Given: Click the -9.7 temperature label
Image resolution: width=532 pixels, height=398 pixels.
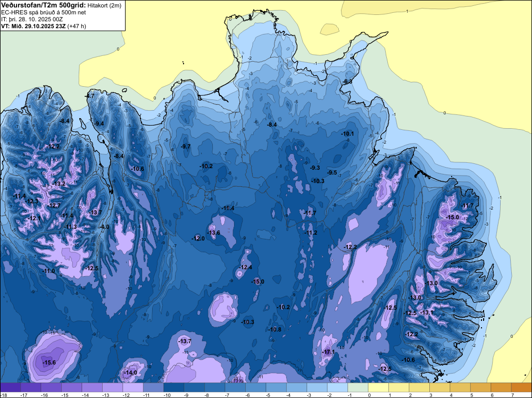Looking at the screenshot, I should point(186,146).
